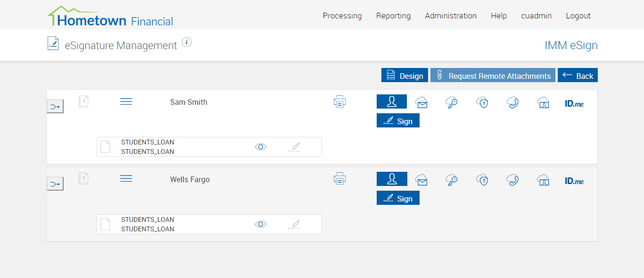Click the info icon beside eSignature Management
Image resolution: width=644 pixels, height=278 pixels.
187,42
